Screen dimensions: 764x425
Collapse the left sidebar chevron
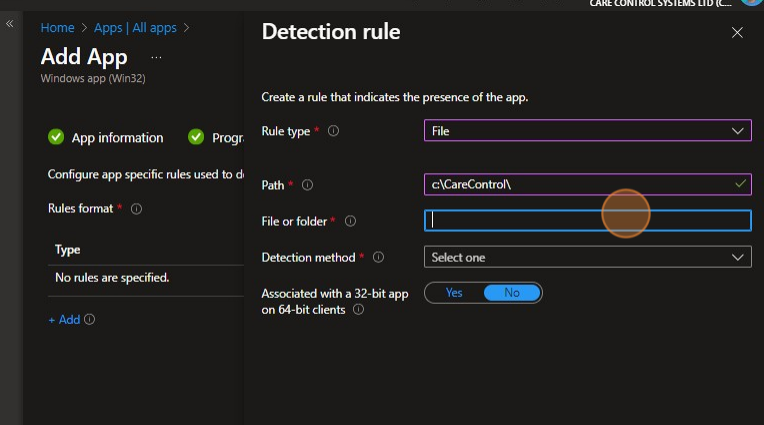click(10, 23)
